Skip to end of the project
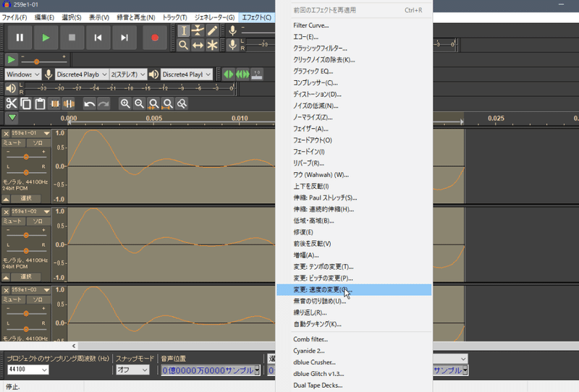 click(x=124, y=38)
